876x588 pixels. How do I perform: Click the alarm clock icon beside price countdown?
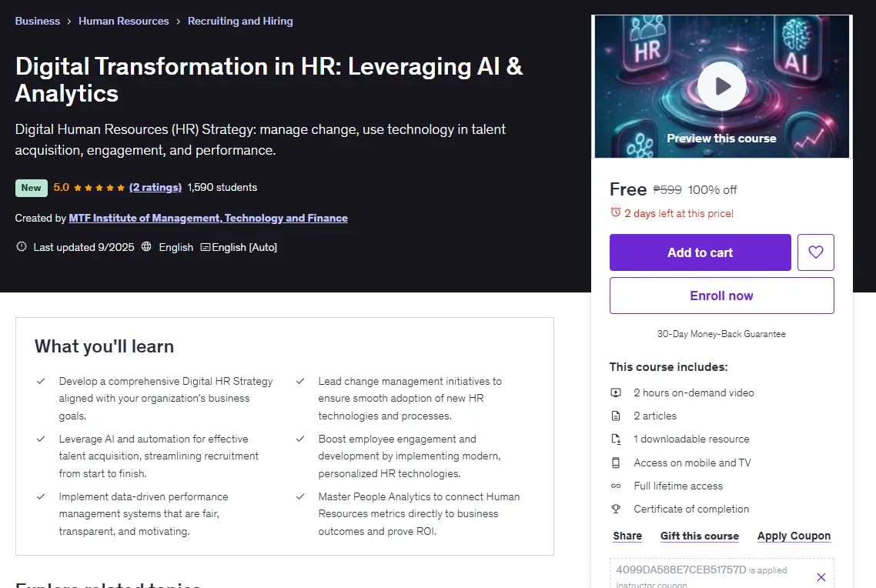616,212
